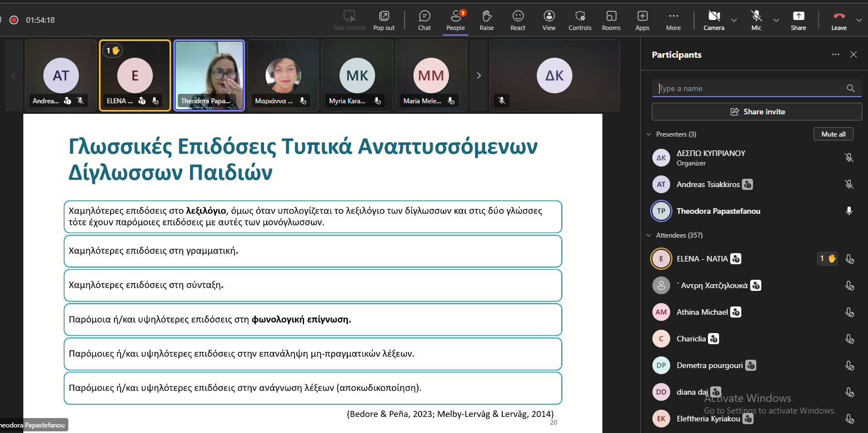Switch to the People tab
868x433 pixels.
(x=456, y=20)
